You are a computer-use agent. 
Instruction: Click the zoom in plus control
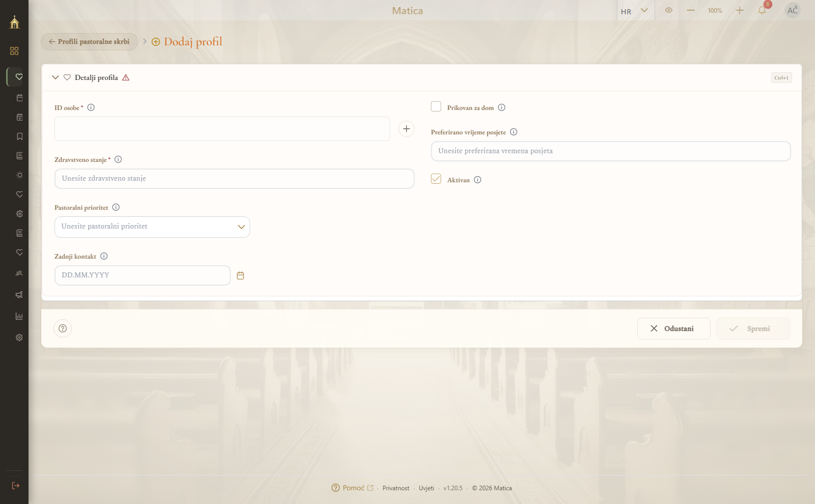[740, 10]
